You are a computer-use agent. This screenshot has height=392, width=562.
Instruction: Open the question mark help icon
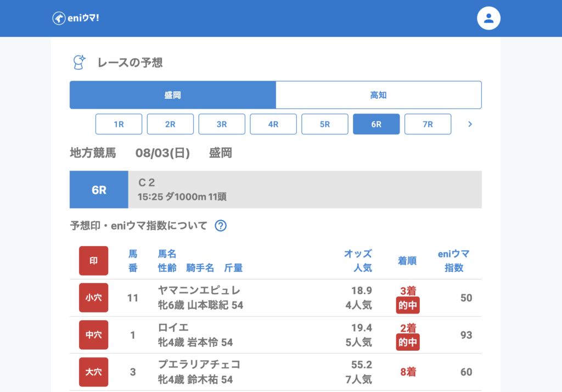coord(221,226)
